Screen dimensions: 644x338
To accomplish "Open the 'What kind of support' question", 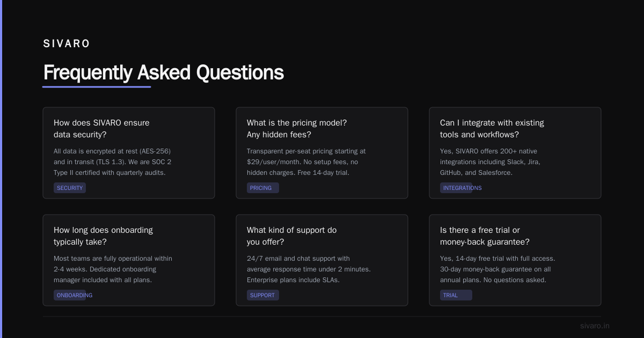I will pos(292,236).
